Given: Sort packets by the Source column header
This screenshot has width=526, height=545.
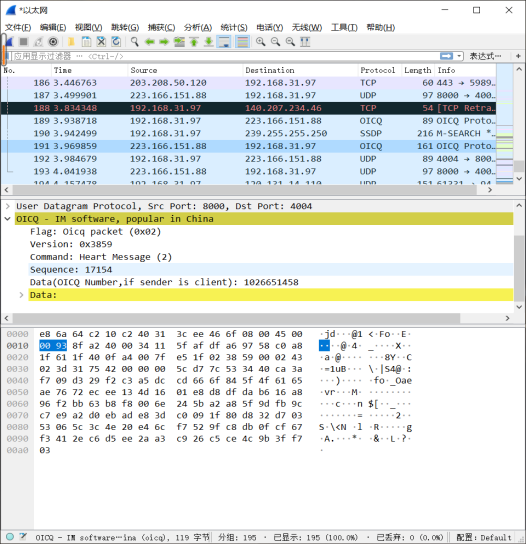Looking at the screenshot, I should coord(185,70).
